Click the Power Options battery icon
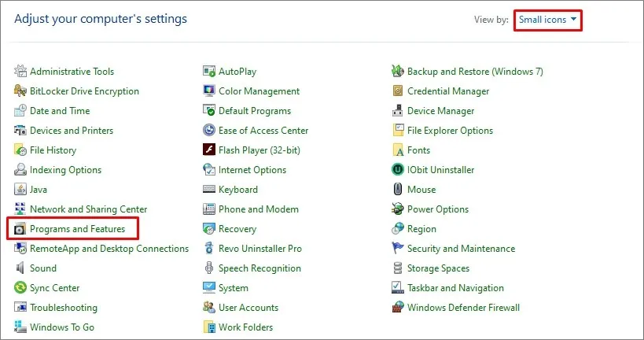The height and width of the screenshot is (340, 644). pos(398,209)
